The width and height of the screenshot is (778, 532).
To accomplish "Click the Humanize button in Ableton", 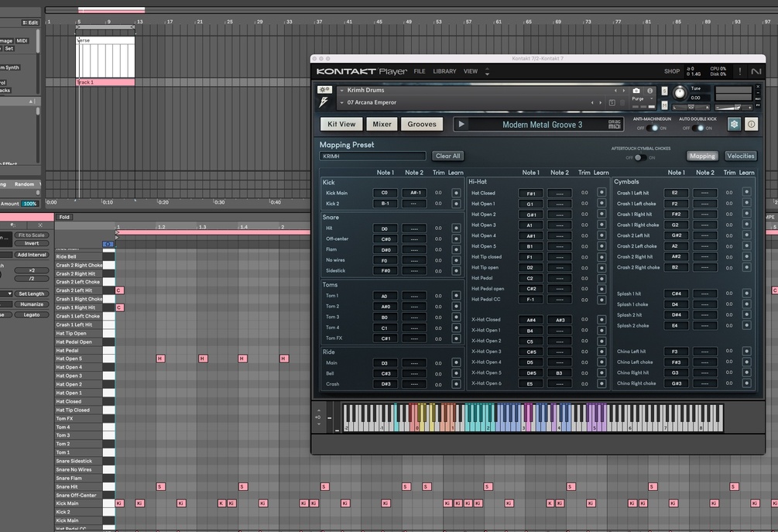I will [x=32, y=304].
